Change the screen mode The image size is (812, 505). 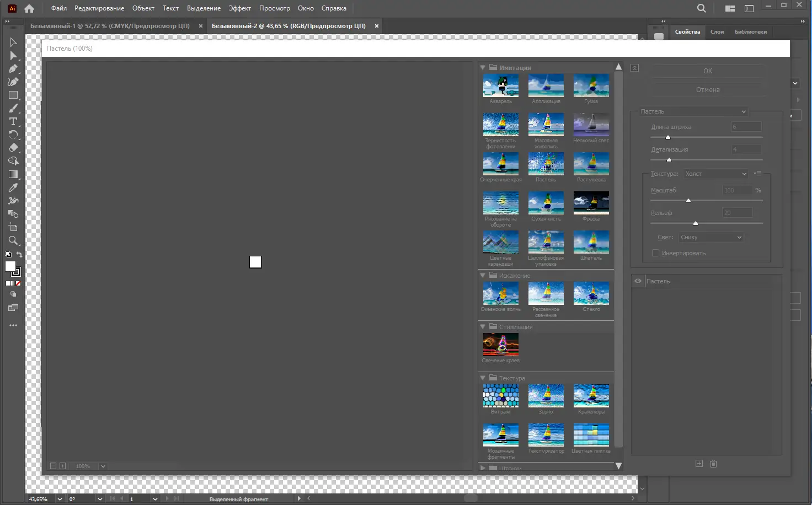(13, 308)
